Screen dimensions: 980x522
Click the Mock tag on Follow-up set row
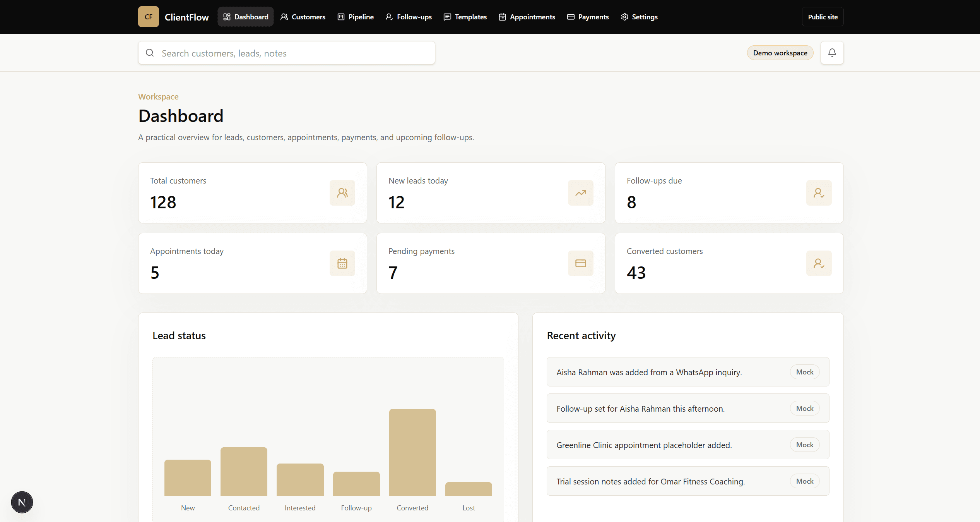[x=805, y=408]
